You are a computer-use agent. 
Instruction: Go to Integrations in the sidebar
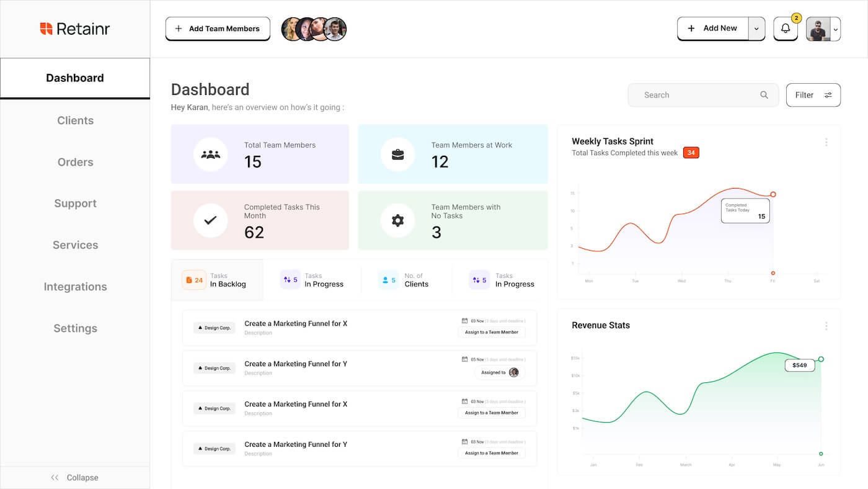(75, 287)
